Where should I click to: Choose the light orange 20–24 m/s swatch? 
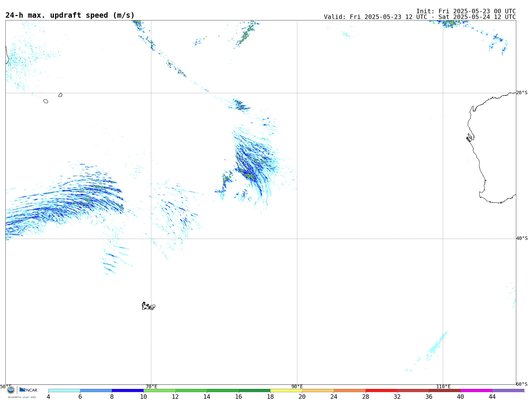(x=318, y=391)
